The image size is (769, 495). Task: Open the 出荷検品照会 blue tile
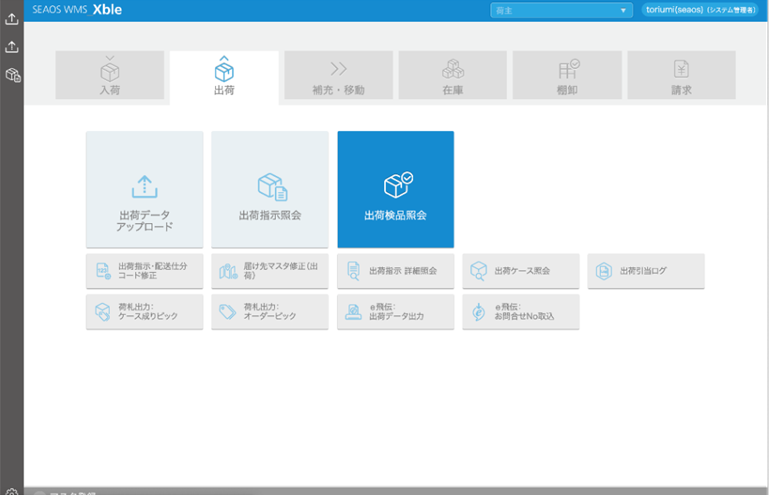[395, 190]
